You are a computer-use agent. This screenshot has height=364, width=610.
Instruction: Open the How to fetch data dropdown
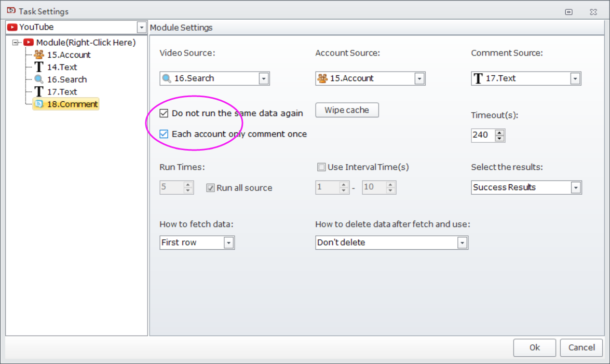coord(228,242)
